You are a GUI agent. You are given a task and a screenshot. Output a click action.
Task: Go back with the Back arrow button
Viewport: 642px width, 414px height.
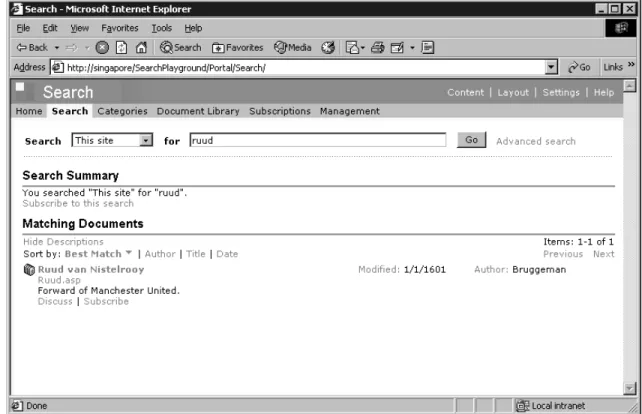(x=32, y=48)
